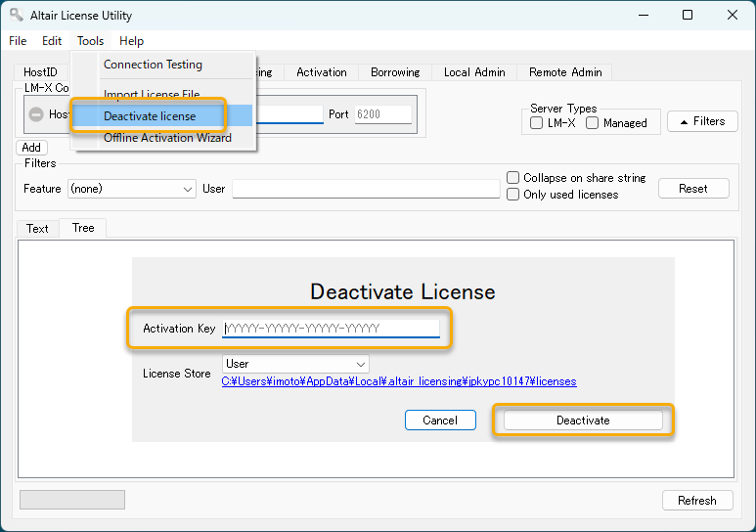The width and height of the screenshot is (756, 532).
Task: Switch to the Local Admin tab
Action: [474, 72]
